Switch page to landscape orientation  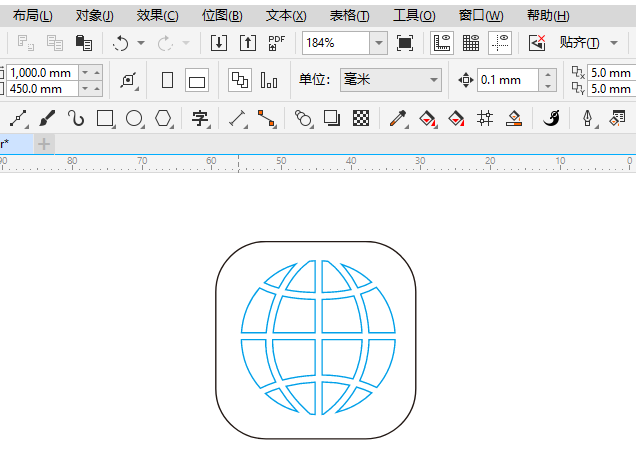tap(197, 80)
